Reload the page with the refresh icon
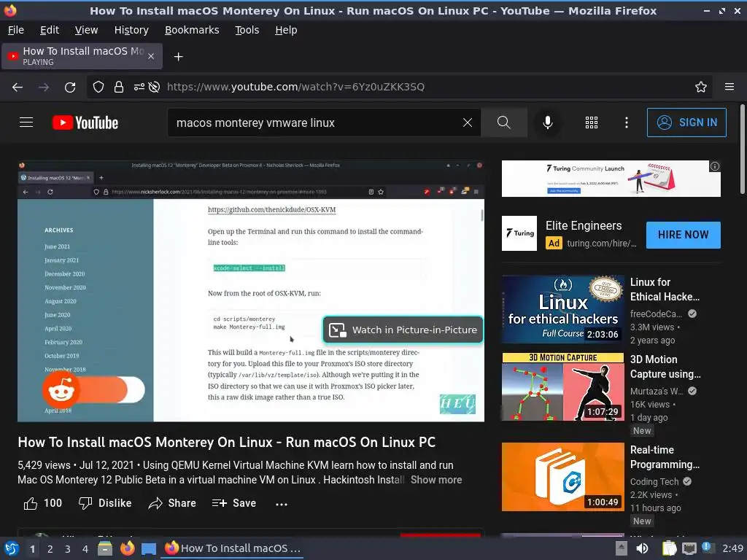 pos(70,87)
